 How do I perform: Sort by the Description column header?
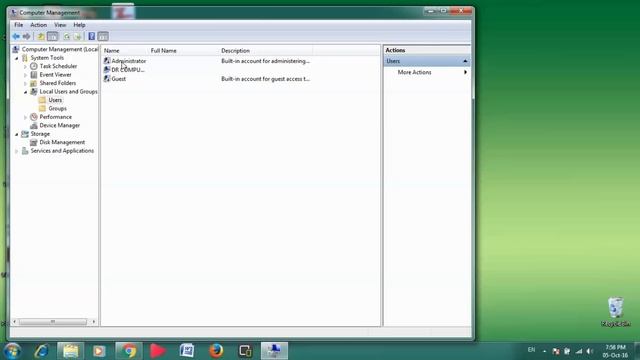pos(266,51)
